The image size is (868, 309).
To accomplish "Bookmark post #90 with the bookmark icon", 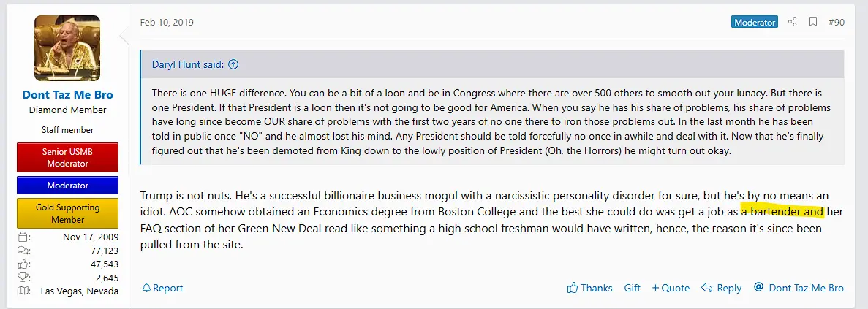I will click(812, 23).
